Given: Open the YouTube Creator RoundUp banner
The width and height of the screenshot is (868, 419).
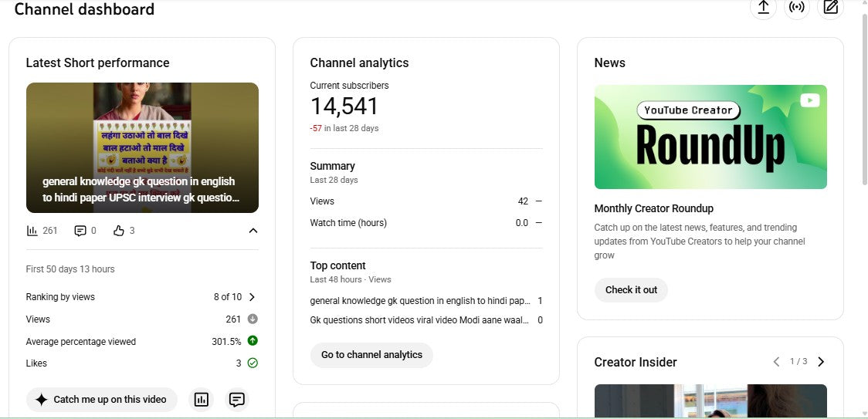Looking at the screenshot, I should [710, 137].
